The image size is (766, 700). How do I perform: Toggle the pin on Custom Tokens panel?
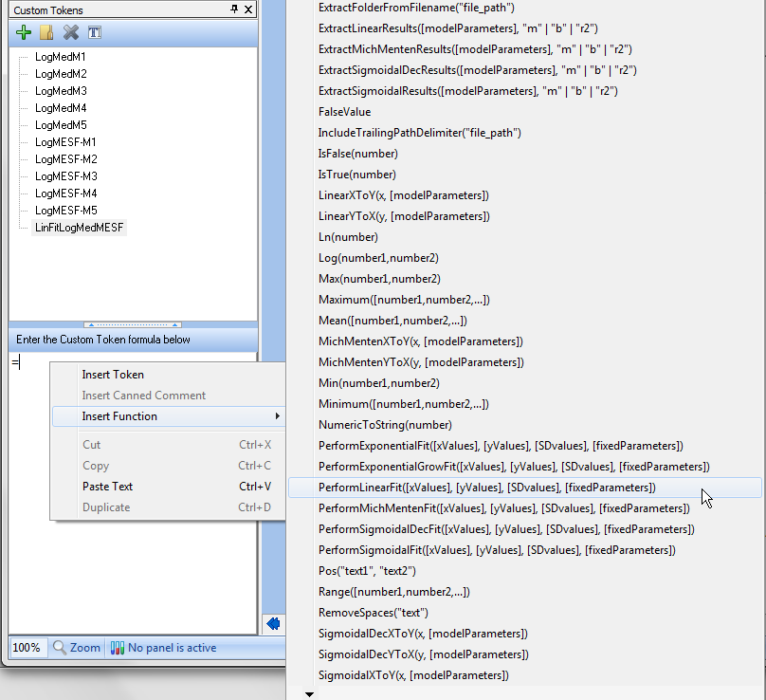click(234, 9)
